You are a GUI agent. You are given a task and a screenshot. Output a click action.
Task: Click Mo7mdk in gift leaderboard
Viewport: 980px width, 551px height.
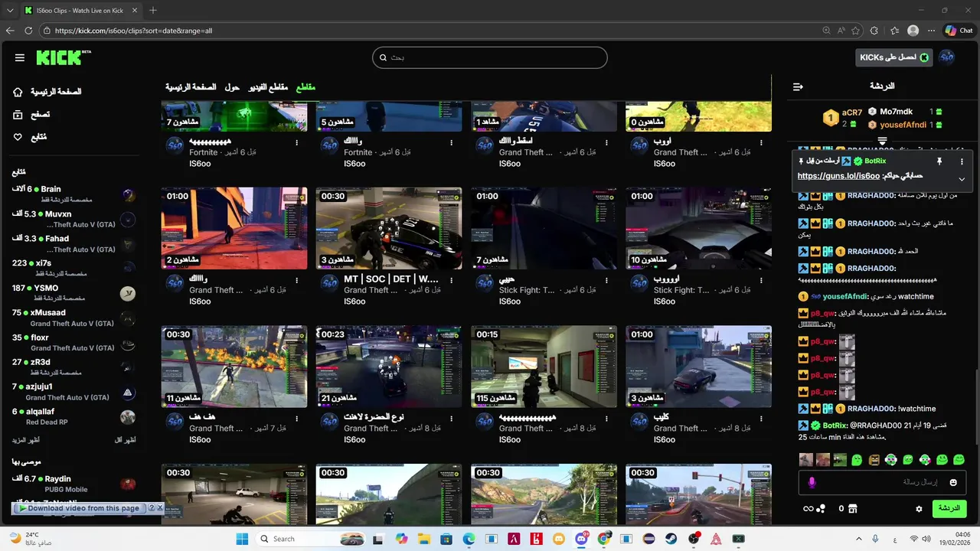(897, 112)
